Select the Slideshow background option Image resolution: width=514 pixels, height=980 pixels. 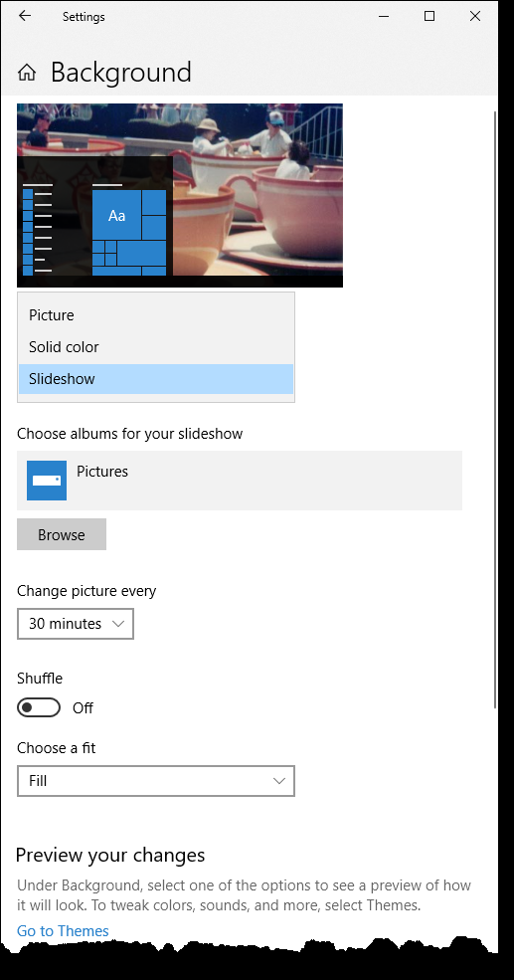click(x=155, y=379)
